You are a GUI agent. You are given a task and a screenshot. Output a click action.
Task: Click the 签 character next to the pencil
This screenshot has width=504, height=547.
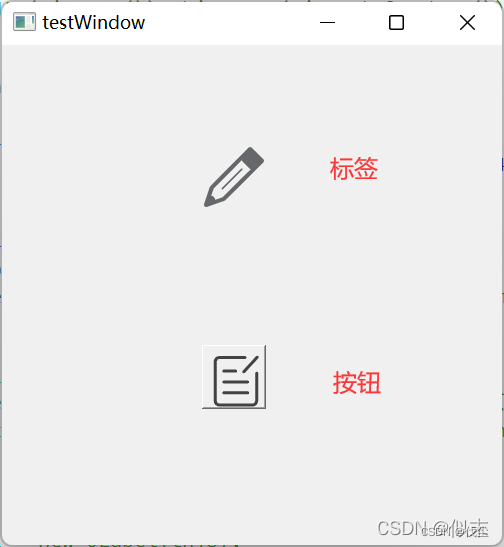pyautogui.click(x=366, y=168)
